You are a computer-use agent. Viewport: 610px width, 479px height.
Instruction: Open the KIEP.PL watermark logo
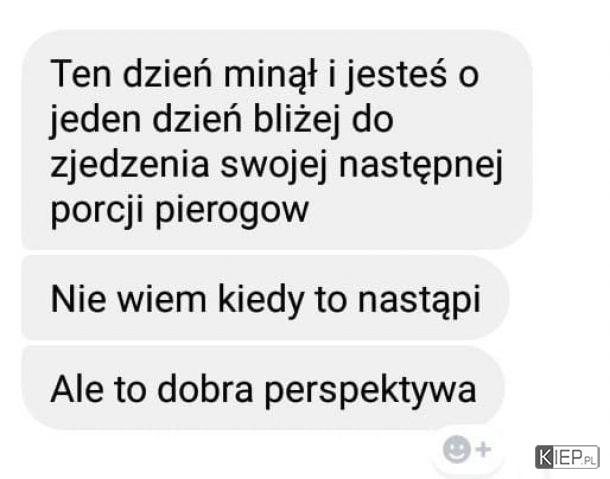click(x=567, y=457)
